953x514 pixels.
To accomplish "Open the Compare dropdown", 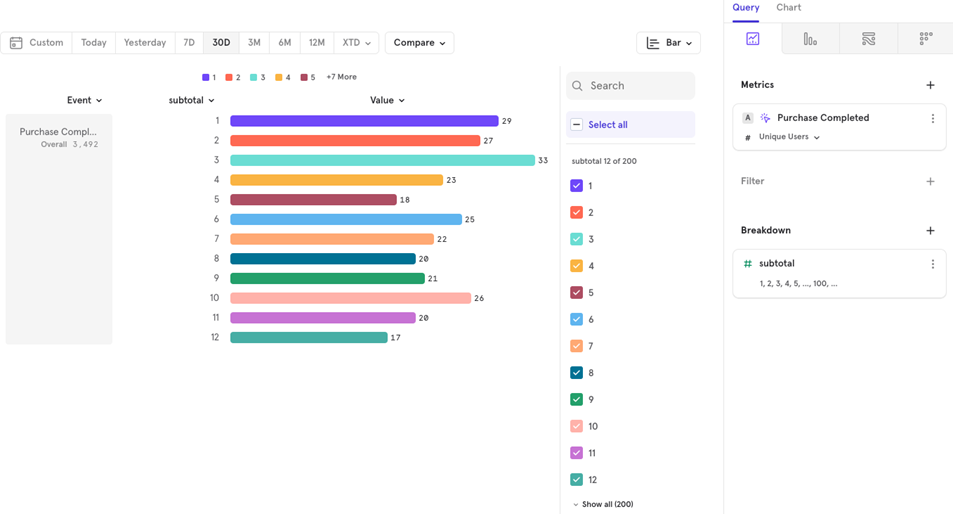I will tap(419, 43).
